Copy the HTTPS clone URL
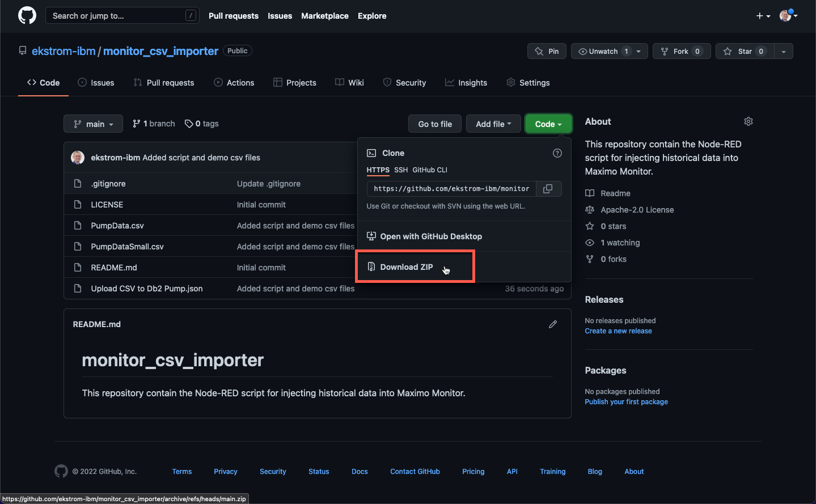 [548, 189]
